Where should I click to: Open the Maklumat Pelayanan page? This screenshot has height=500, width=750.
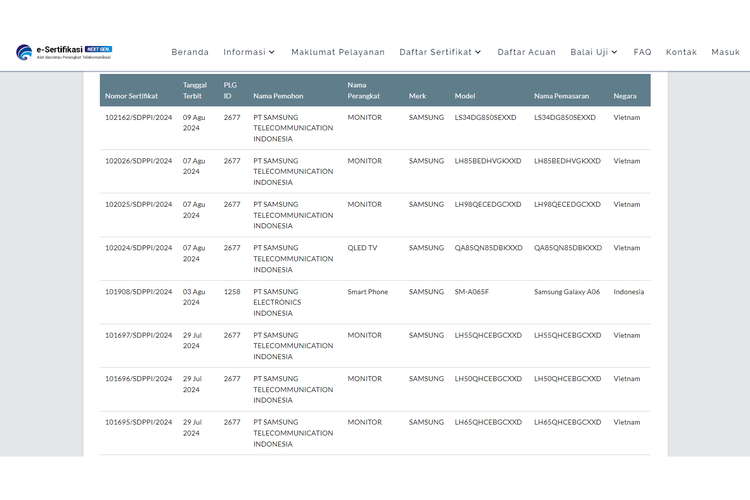coord(338,52)
